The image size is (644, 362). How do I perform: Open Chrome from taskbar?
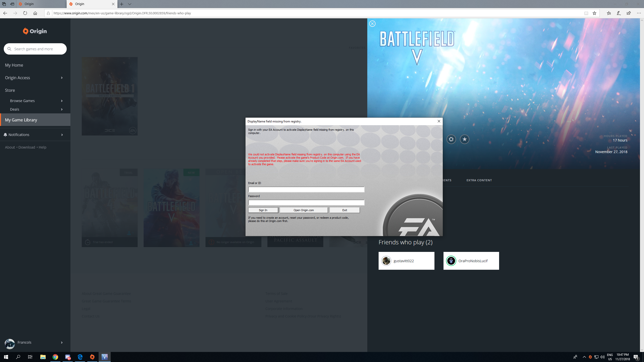click(x=55, y=357)
